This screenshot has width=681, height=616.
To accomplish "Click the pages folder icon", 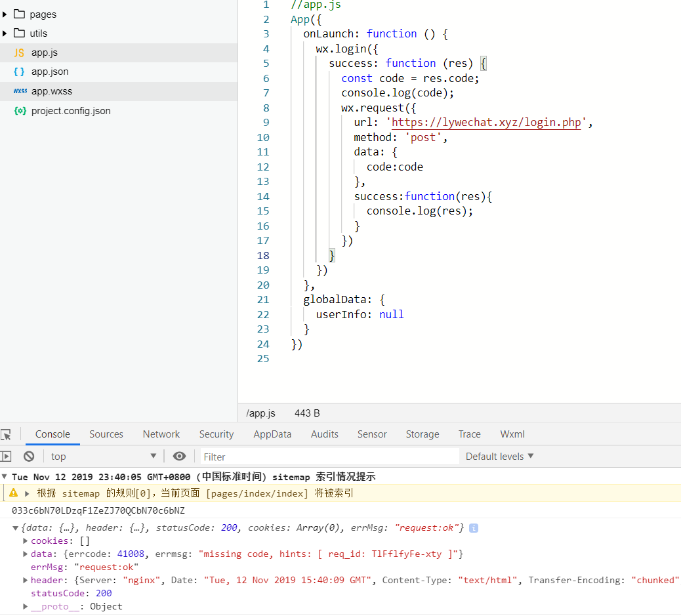I will pyautogui.click(x=19, y=14).
